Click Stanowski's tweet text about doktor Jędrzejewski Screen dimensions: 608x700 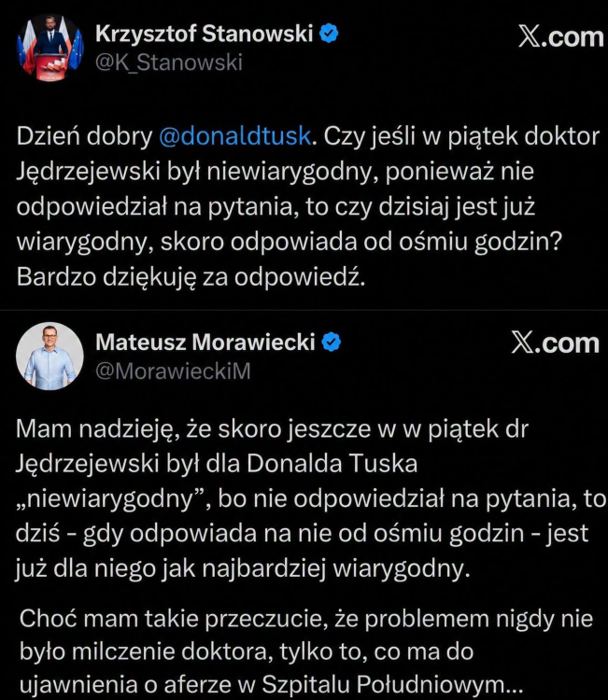(308, 206)
